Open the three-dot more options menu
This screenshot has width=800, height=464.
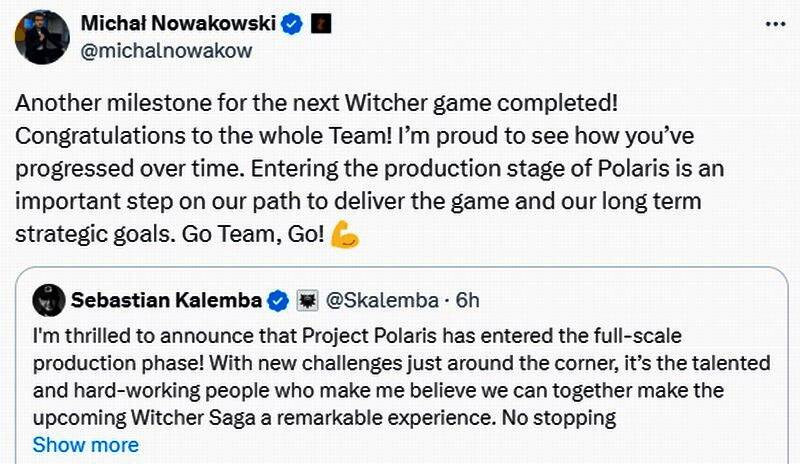pyautogui.click(x=772, y=22)
